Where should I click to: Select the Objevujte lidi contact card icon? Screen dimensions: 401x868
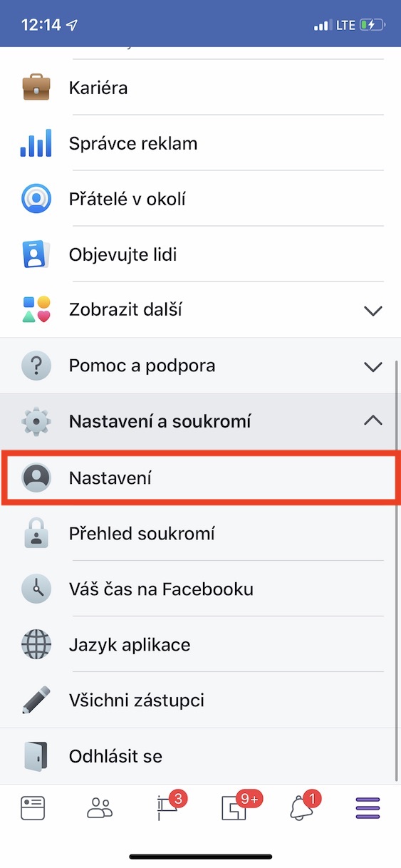coord(36,254)
